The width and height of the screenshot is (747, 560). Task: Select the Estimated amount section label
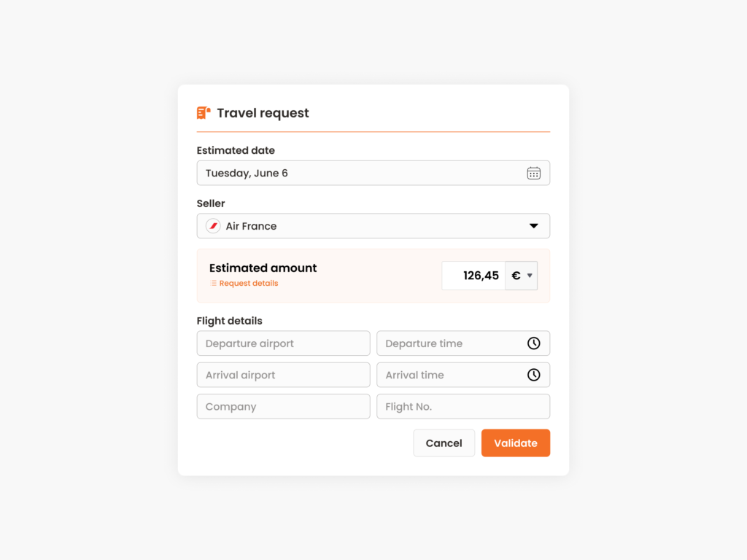(x=263, y=268)
